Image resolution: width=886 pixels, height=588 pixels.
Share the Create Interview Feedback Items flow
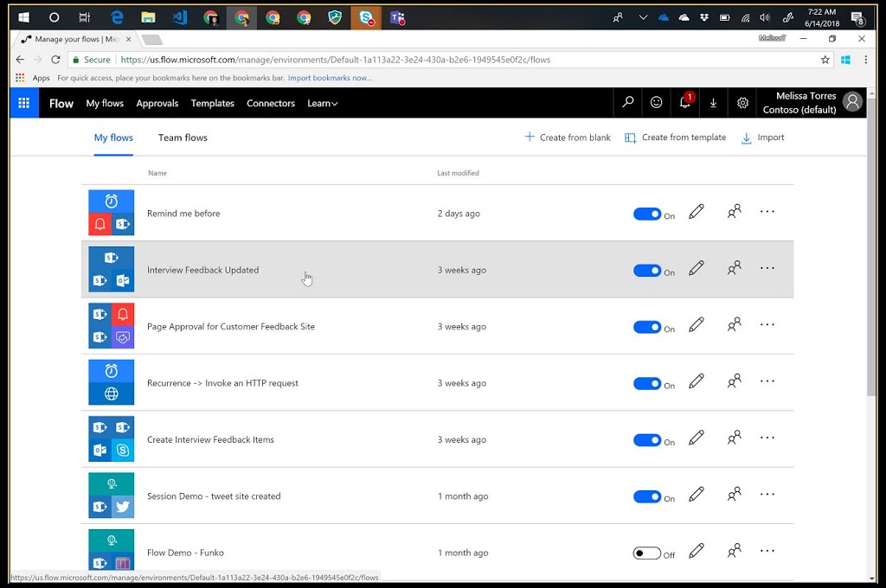tap(734, 438)
